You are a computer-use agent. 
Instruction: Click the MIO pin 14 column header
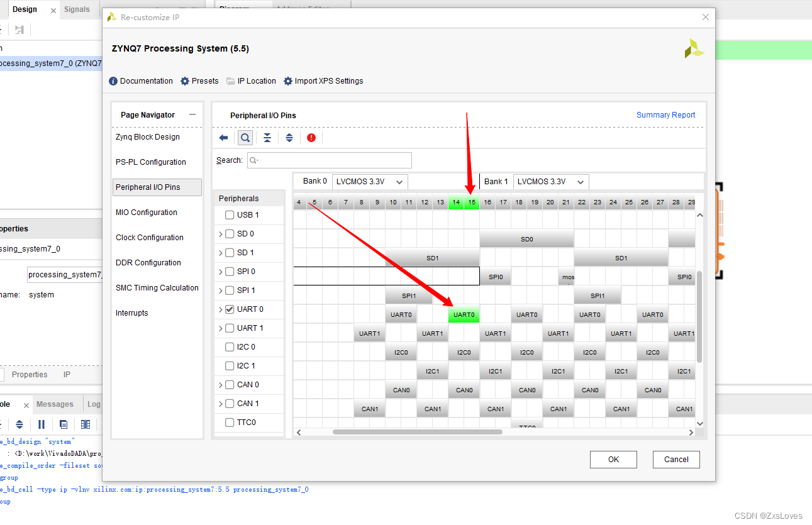(456, 202)
